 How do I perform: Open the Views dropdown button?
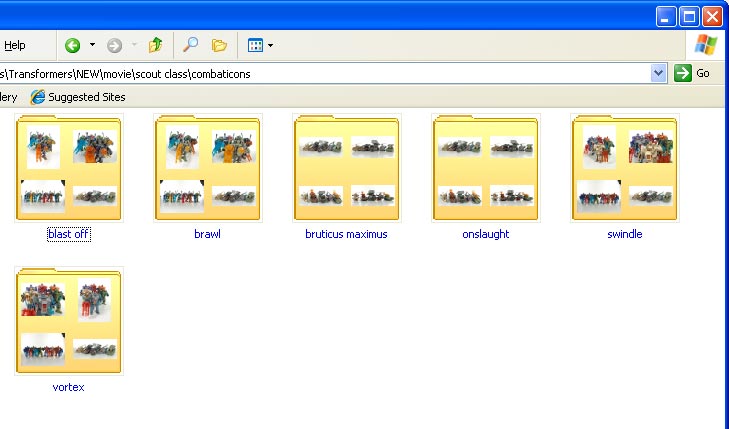pos(259,45)
